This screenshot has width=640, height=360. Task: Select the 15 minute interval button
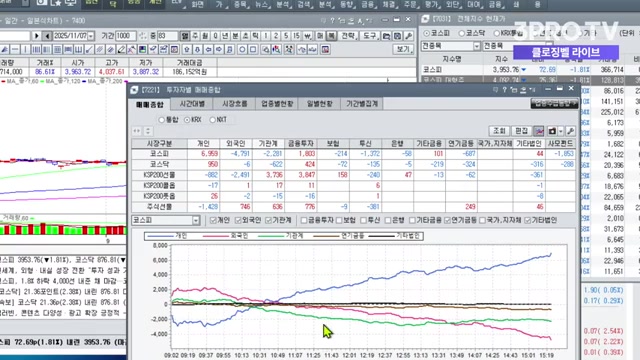[296, 36]
